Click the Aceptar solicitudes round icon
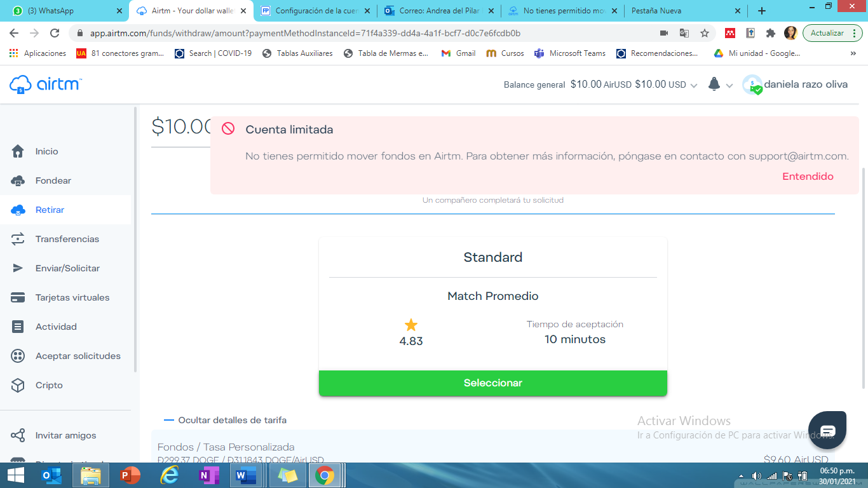 18,356
